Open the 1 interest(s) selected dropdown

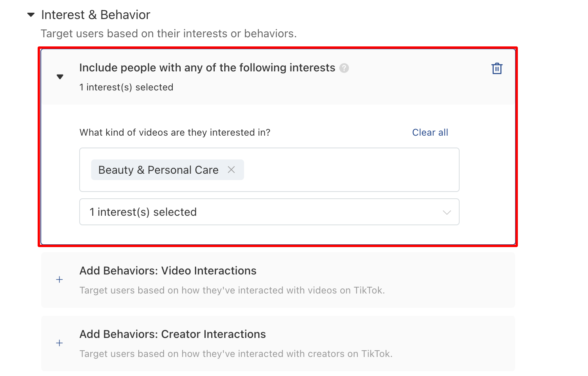pos(269,212)
